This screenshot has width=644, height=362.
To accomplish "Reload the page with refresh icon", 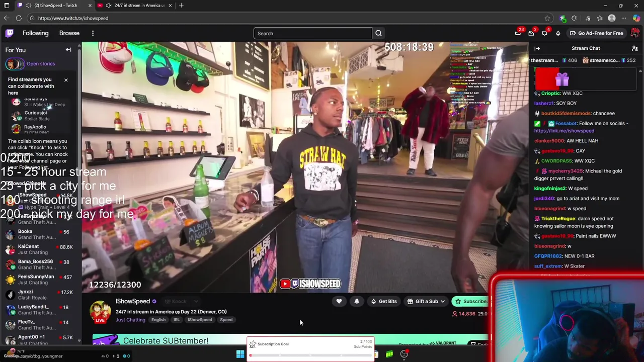I will pyautogui.click(x=19, y=18).
